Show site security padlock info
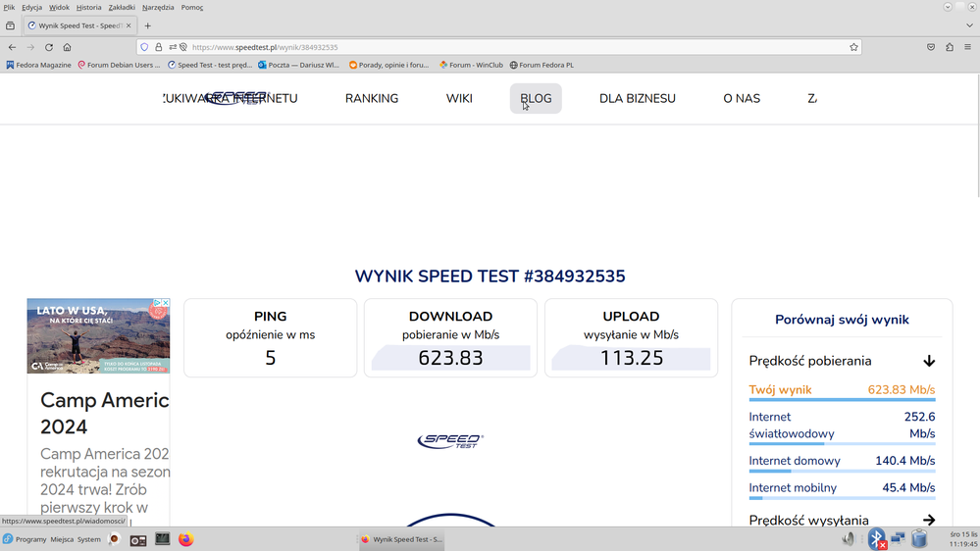Screen dimensions: 980x551 pos(159,47)
